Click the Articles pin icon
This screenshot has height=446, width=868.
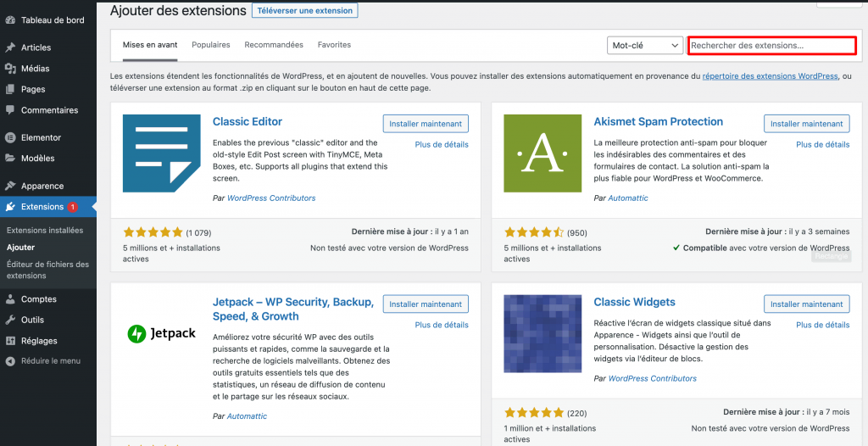click(x=10, y=47)
